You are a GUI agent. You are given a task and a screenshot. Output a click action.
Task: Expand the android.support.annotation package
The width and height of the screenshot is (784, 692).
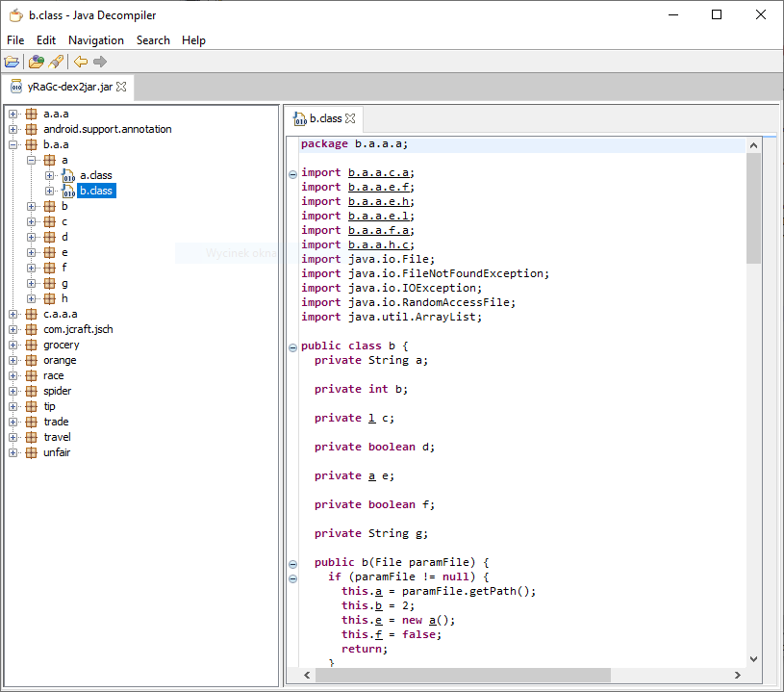pos(13,129)
